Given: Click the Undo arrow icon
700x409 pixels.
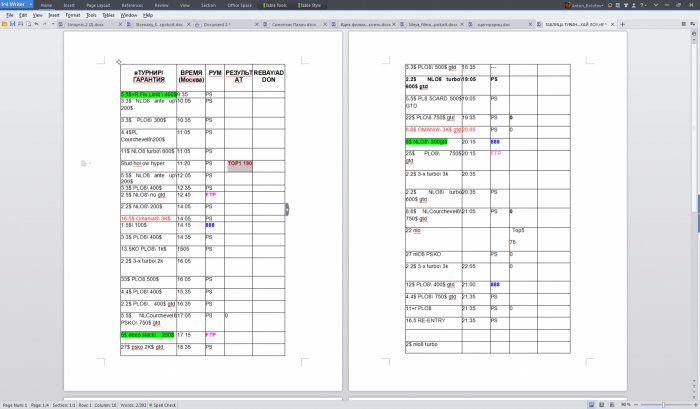Looking at the screenshot, I should (37, 24).
